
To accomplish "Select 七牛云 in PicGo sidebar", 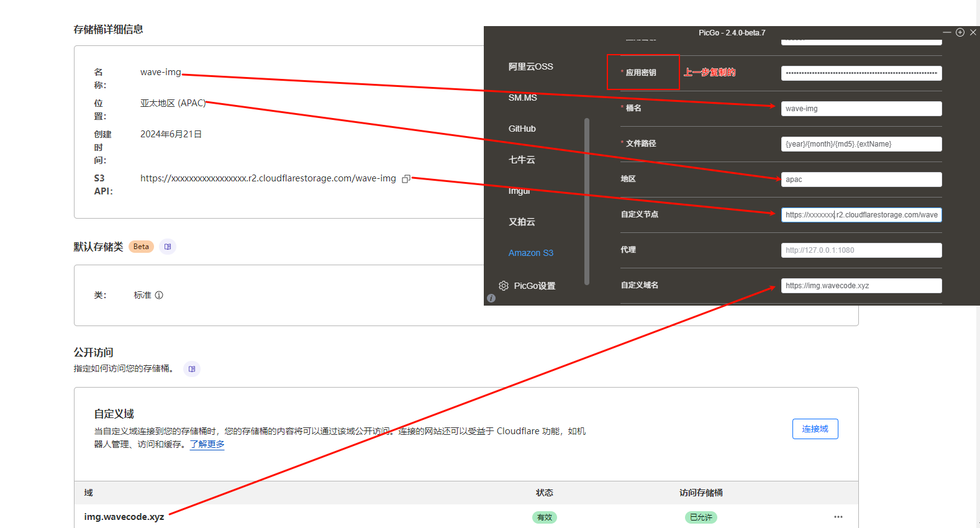I will [x=522, y=160].
